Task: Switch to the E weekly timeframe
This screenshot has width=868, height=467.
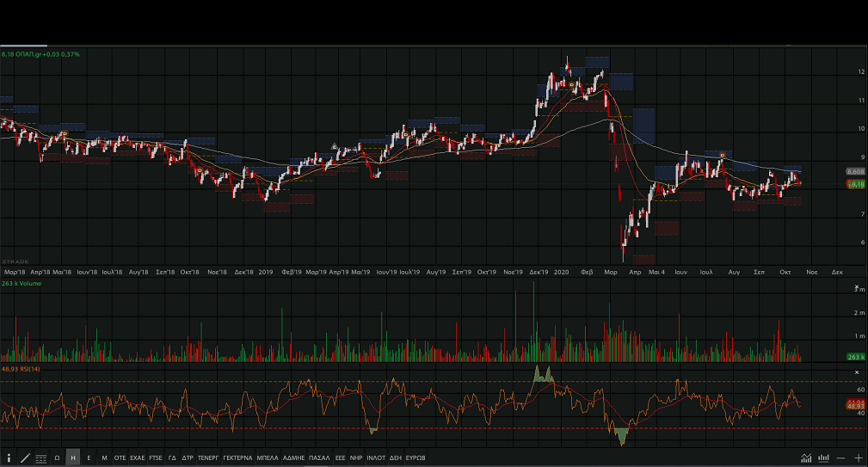Action: point(89,458)
